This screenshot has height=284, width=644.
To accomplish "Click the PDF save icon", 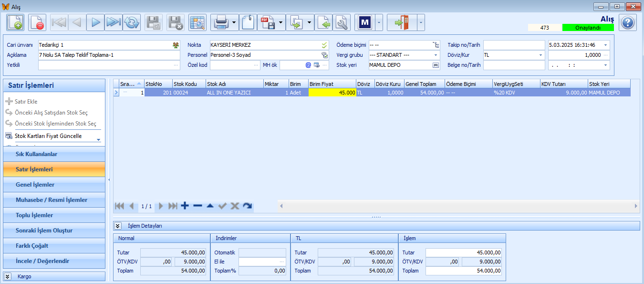I will [267, 22].
